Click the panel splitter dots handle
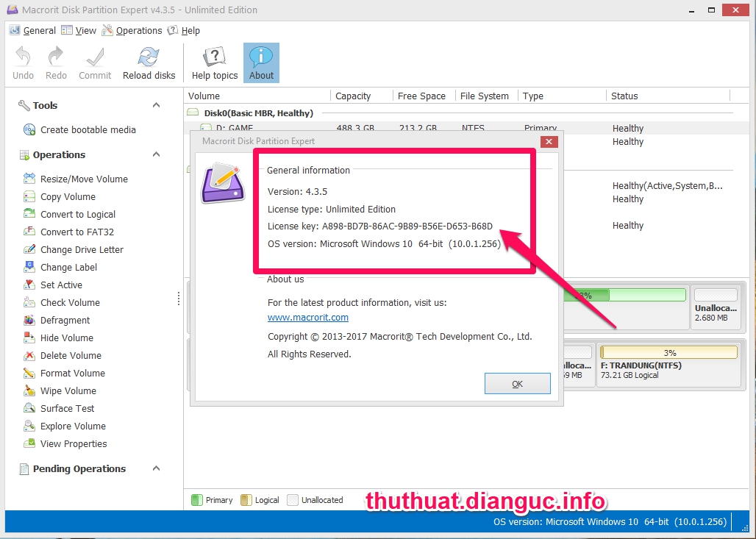756x539 pixels. pyautogui.click(x=179, y=299)
